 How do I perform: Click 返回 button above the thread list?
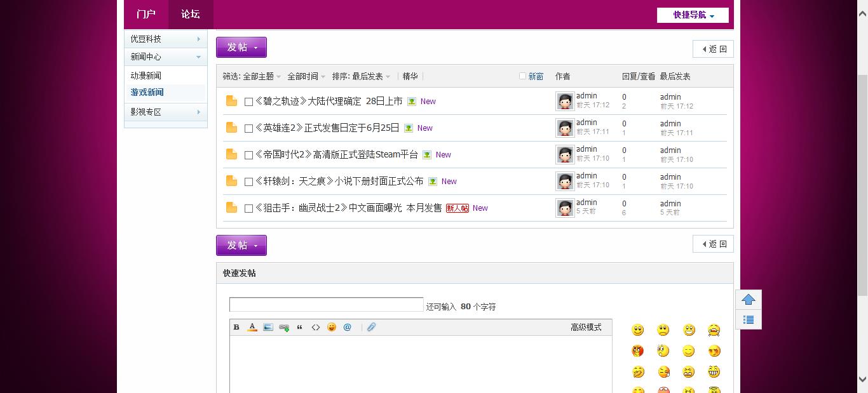pos(713,49)
